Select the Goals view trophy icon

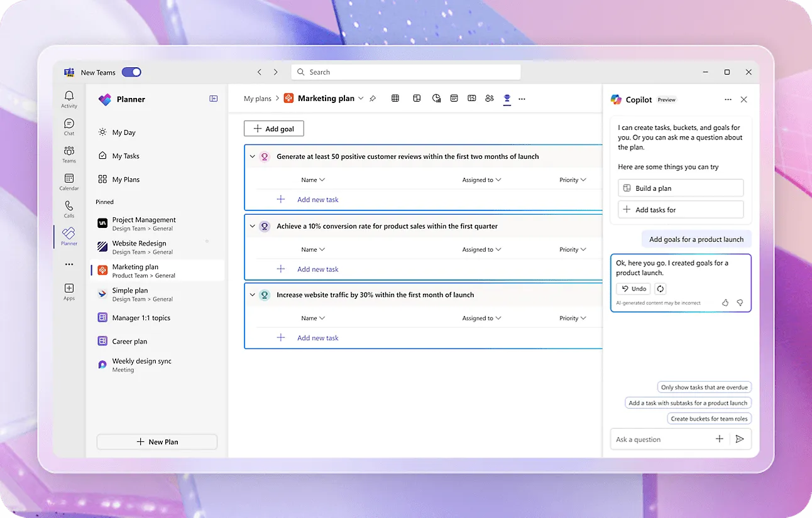tap(507, 99)
